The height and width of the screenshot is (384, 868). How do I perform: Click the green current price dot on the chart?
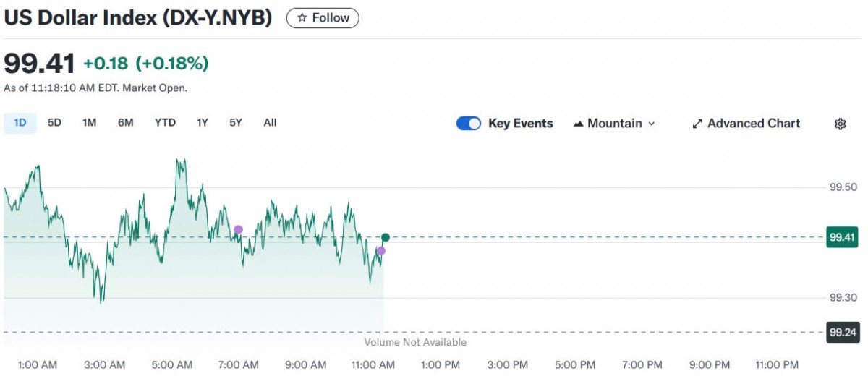(386, 237)
